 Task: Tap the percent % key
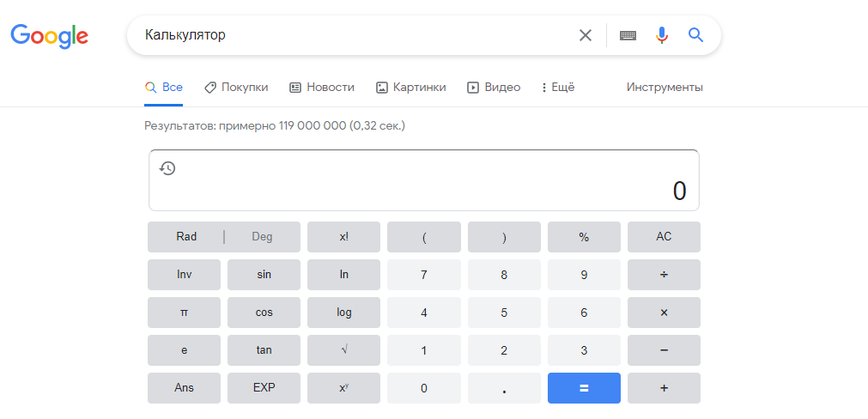584,237
